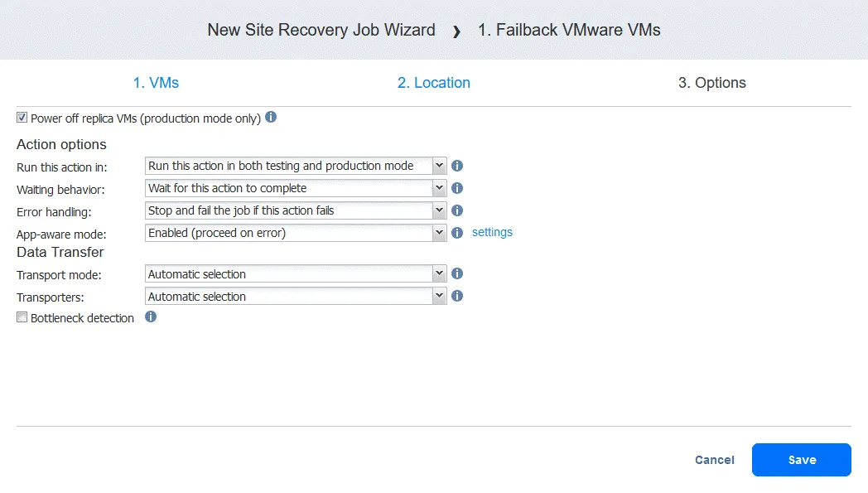Open the App-aware mode selection list
This screenshot has height=493, width=868.
[439, 233]
